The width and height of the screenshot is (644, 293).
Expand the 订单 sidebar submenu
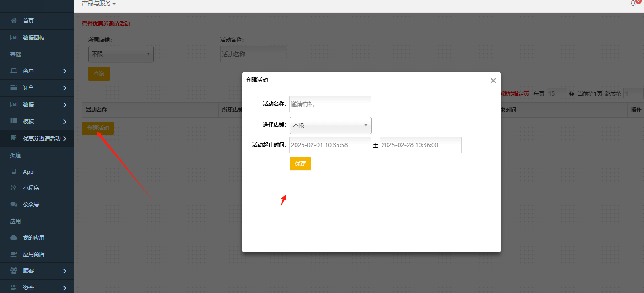(65, 88)
